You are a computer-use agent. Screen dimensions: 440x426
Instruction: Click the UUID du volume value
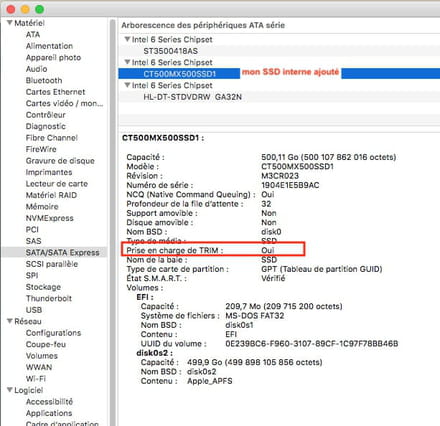click(312, 344)
